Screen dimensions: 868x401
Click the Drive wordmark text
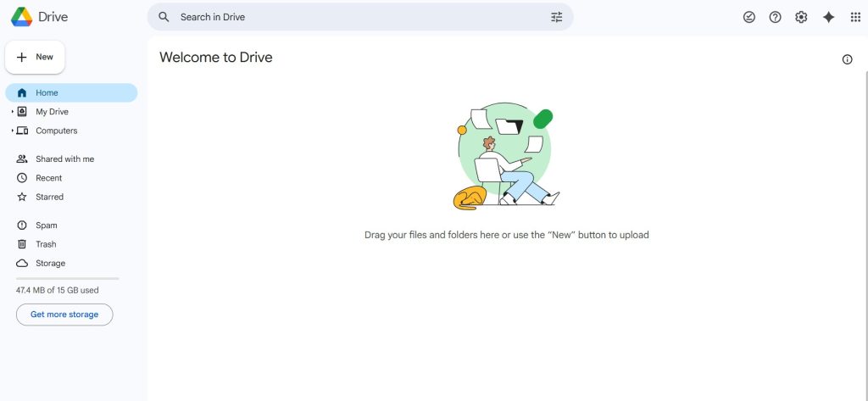[53, 17]
